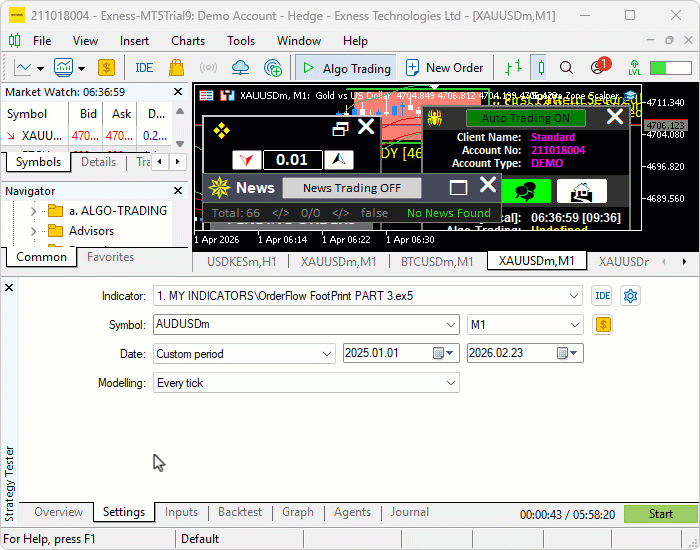Click the signals broadcast icon
Viewport: 700px width, 550px height.
tap(208, 68)
